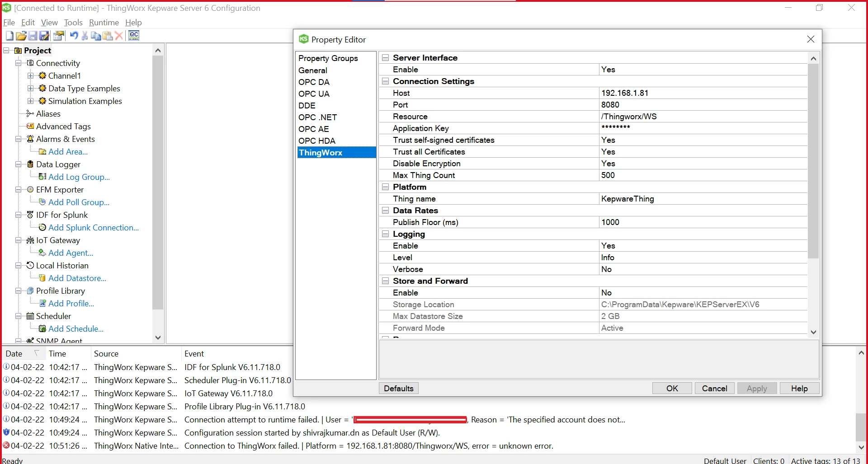The image size is (868, 464).
Task: Click the Connectivity node icon
Action: pos(30,63)
